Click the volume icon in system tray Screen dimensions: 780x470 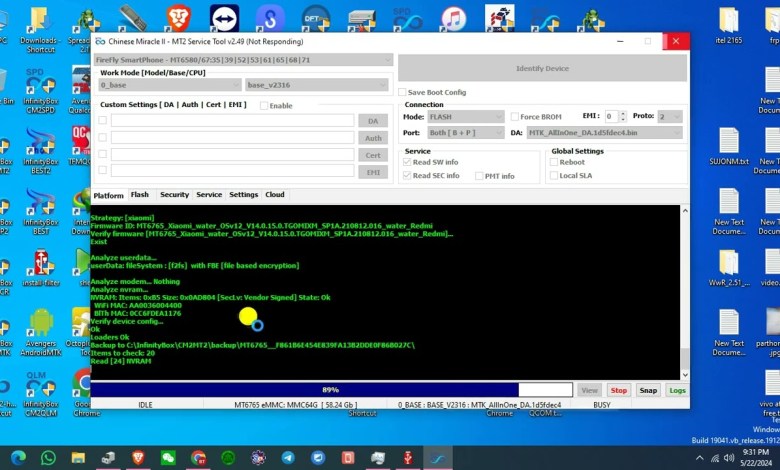729,458
